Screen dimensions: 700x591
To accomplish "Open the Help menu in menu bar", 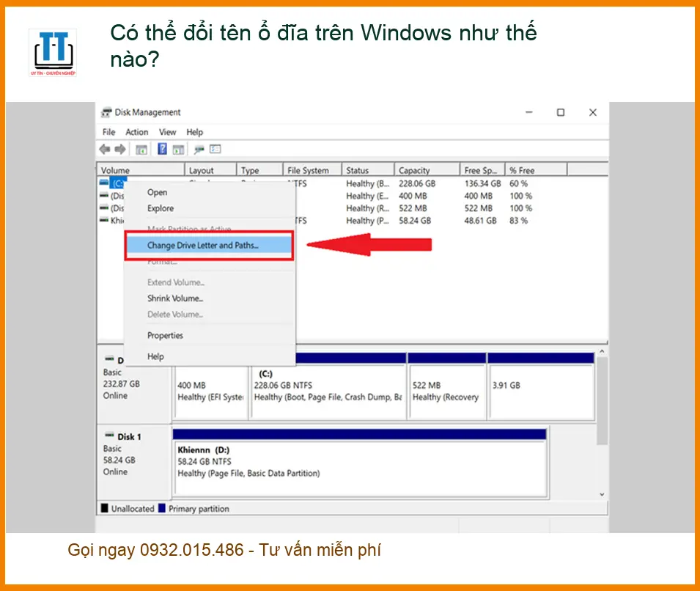I will 195,132.
